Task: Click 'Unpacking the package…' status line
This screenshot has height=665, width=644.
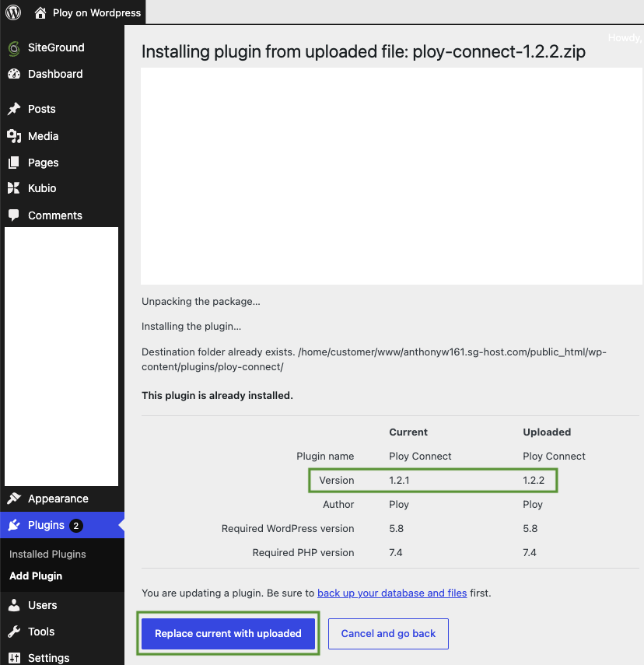Action: pyautogui.click(x=201, y=302)
